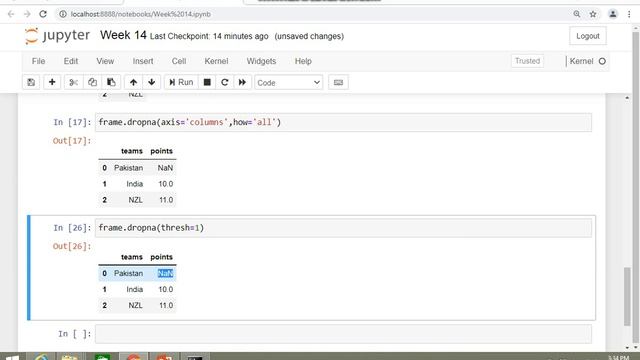Click NaN value in Out[17] table
640x360 pixels.
tap(165, 168)
